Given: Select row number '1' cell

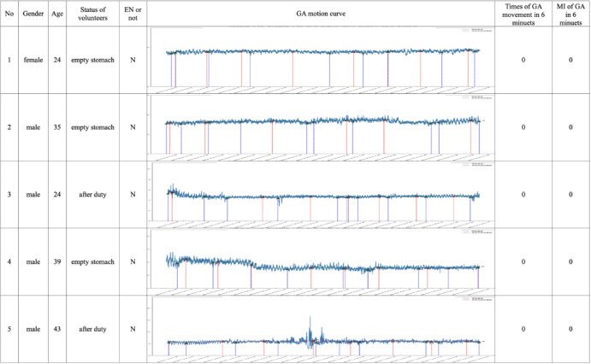Looking at the screenshot, I should 9,60.
